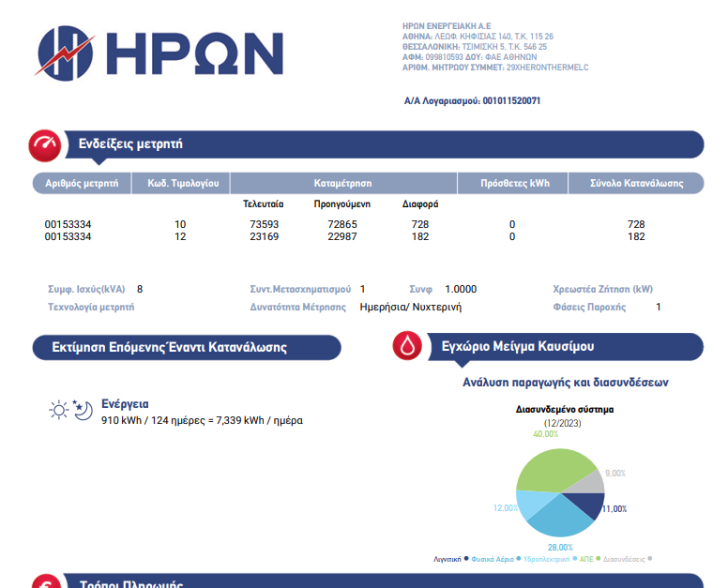
Task: Click the ΘΕΣΣΑΛΟΝΙΚΗ address line
Action: point(475,47)
